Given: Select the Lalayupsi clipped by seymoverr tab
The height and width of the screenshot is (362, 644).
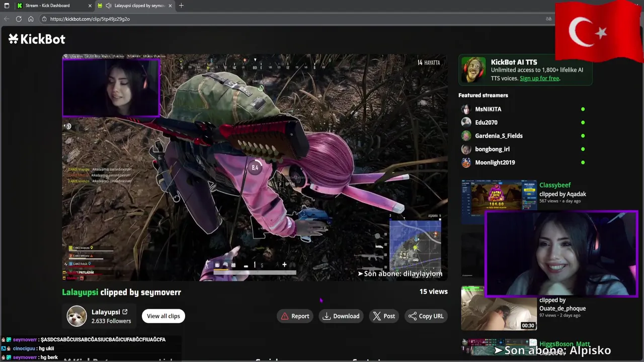Looking at the screenshot, I should coord(135,6).
